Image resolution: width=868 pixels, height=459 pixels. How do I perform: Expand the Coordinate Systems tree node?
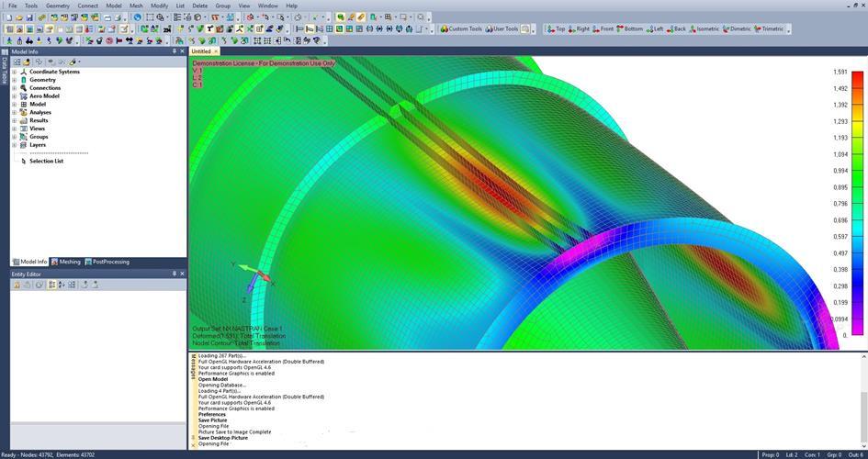(15, 72)
